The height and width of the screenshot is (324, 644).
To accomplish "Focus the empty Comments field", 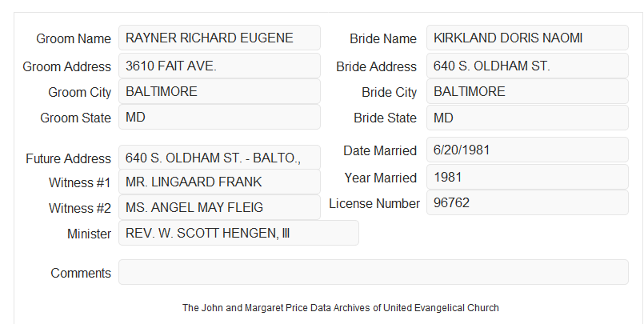I will point(374,272).
